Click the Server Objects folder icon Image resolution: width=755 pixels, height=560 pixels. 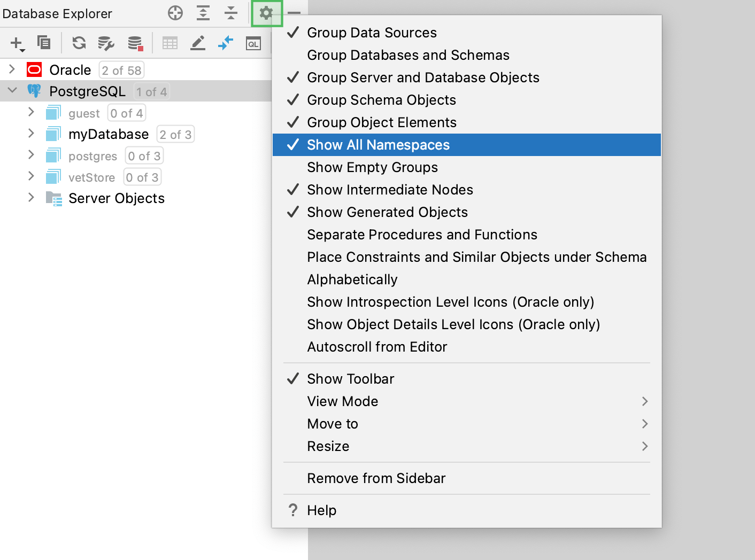[54, 198]
